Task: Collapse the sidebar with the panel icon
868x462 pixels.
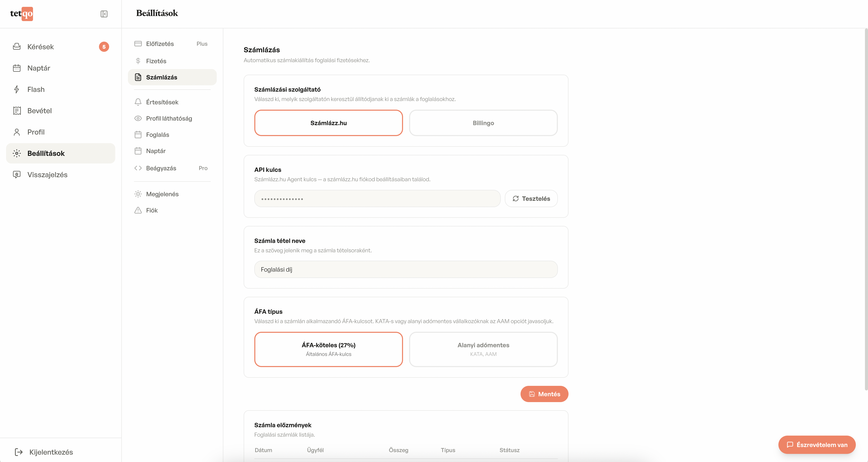Action: [104, 14]
